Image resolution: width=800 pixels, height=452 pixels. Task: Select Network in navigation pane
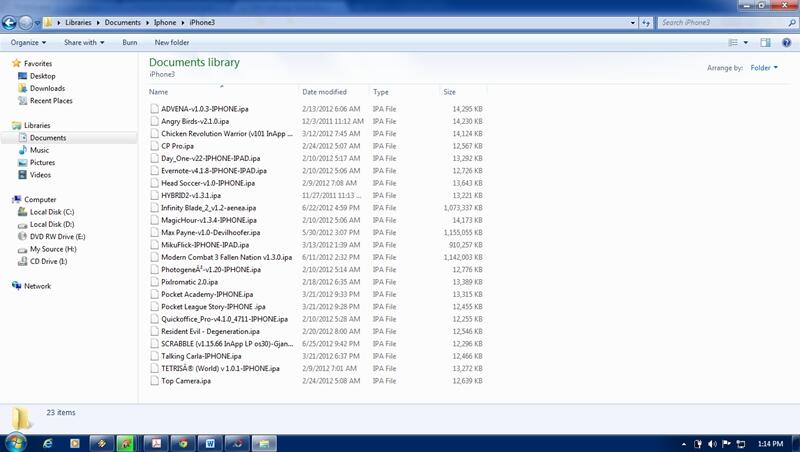[x=37, y=286]
